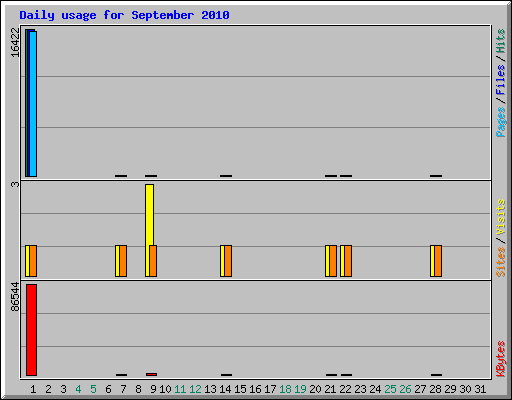This screenshot has height=400, width=512.
Task: Click the green weekend day label 5
Action: click(93, 389)
